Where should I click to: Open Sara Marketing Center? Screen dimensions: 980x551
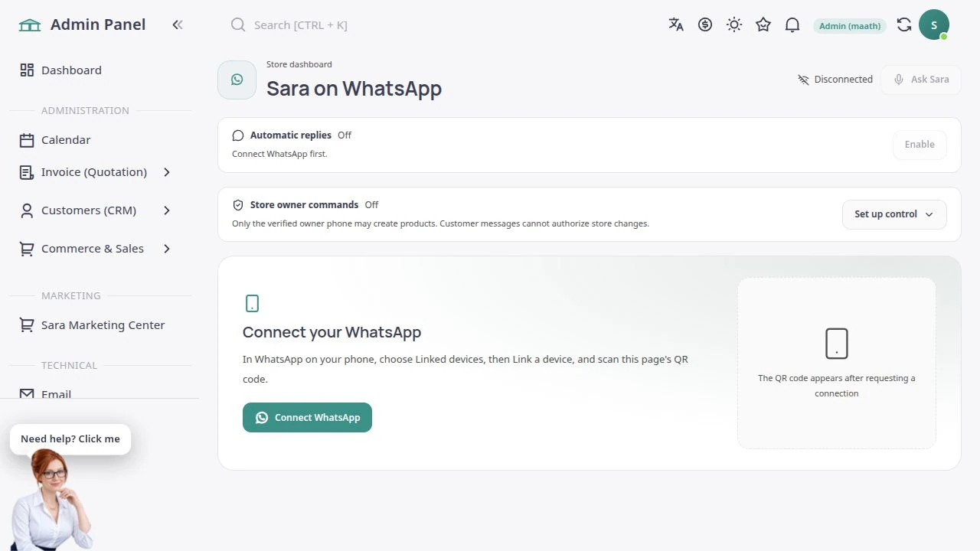pos(100,325)
